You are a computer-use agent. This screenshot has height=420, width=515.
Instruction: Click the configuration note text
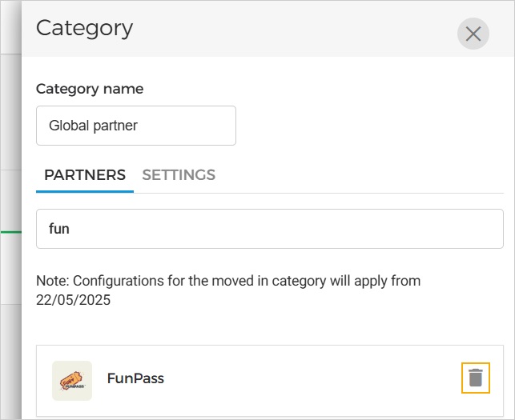[x=228, y=281]
